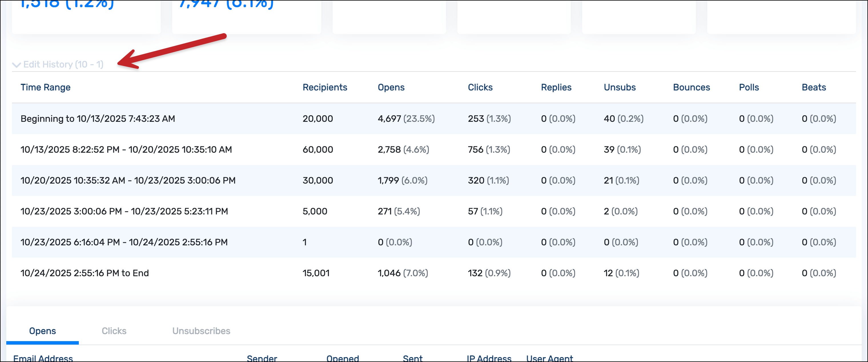Click the Bounces column header
This screenshot has width=868, height=362.
(691, 87)
